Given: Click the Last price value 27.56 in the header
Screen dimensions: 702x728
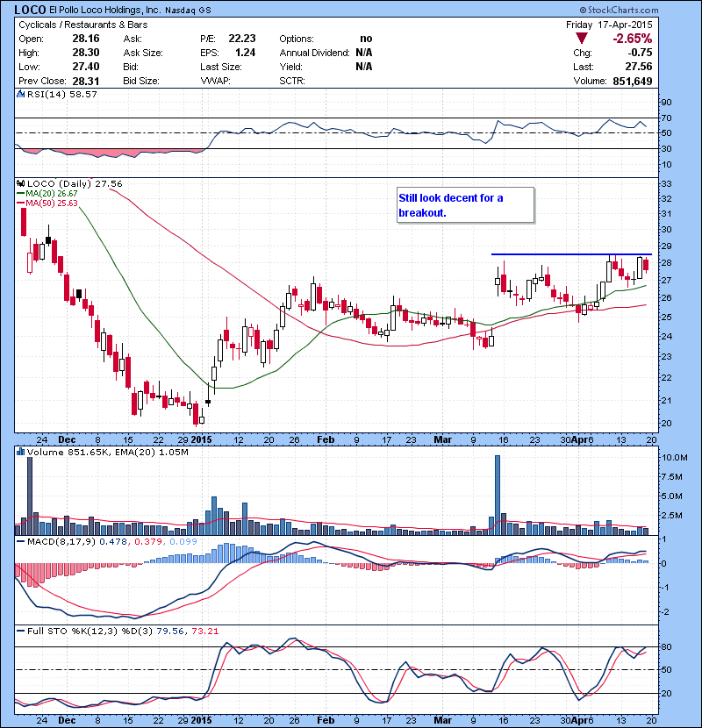Looking at the screenshot, I should tap(638, 67).
